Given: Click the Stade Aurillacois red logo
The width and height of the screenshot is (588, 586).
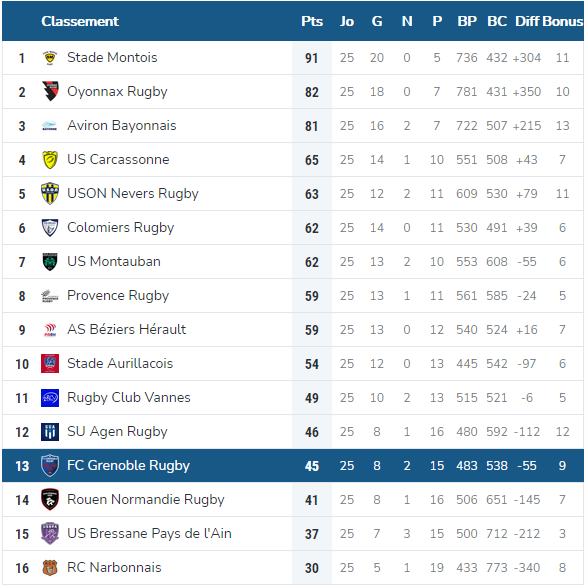Looking at the screenshot, I should (x=50, y=364).
